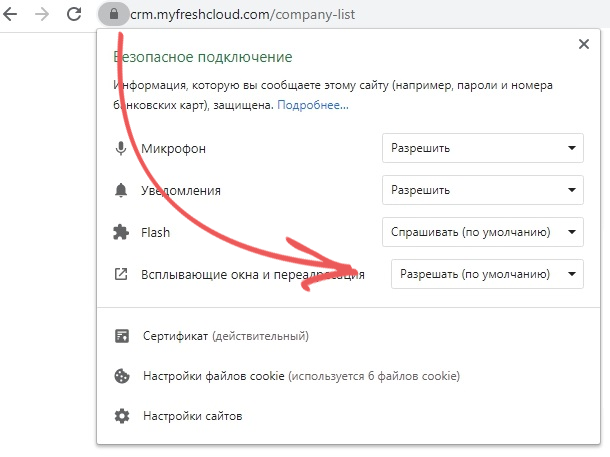Click the Flash puzzle piece icon
The width and height of the screenshot is (610, 457).
(x=121, y=232)
